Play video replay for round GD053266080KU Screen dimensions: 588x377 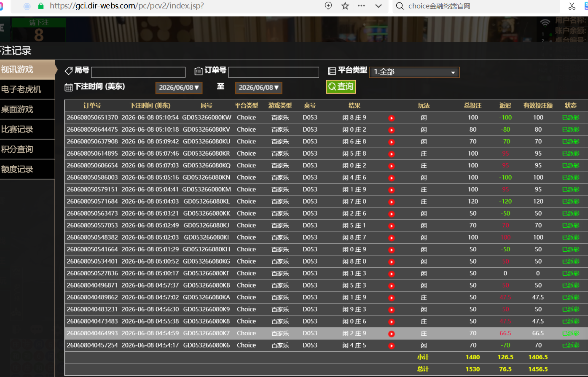(392, 142)
